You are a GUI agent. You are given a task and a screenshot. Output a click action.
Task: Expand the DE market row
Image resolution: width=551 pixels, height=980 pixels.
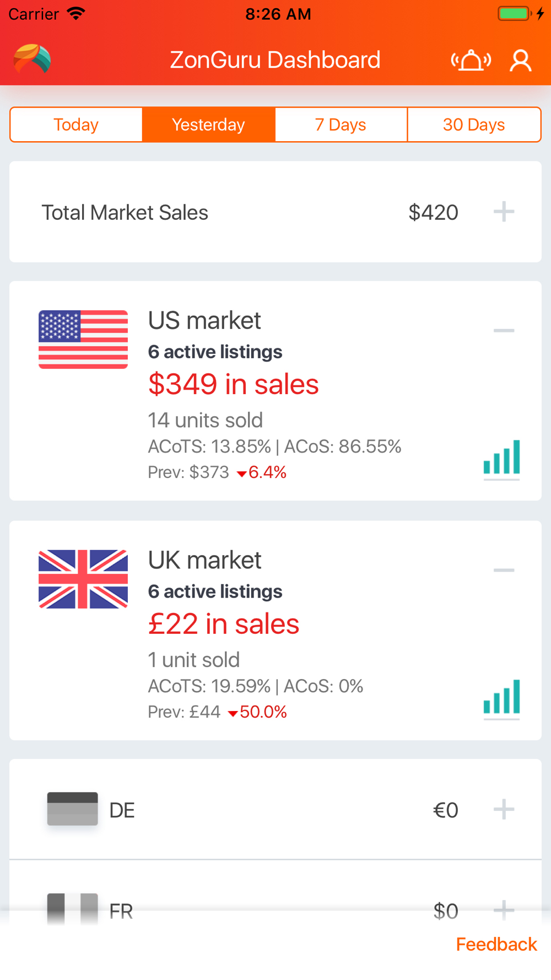click(504, 810)
